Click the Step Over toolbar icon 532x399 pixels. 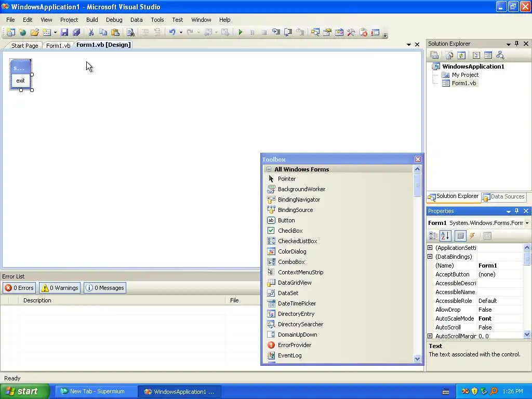(288, 32)
